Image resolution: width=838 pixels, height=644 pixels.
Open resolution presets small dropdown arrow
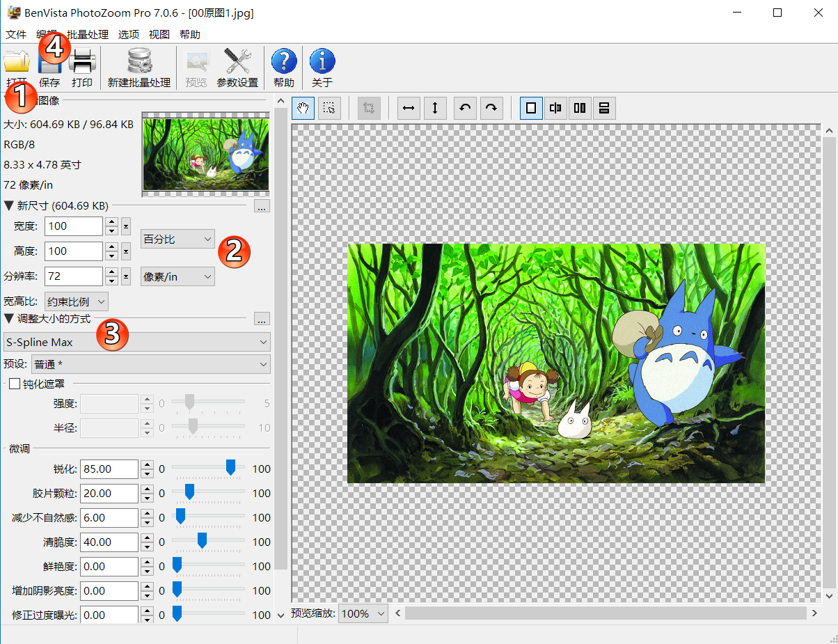126,276
